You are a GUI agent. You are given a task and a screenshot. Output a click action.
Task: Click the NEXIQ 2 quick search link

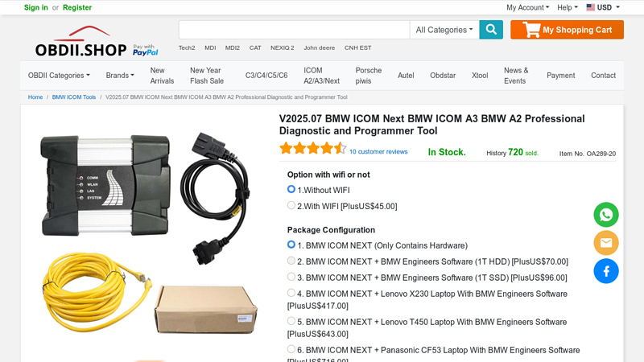283,47
